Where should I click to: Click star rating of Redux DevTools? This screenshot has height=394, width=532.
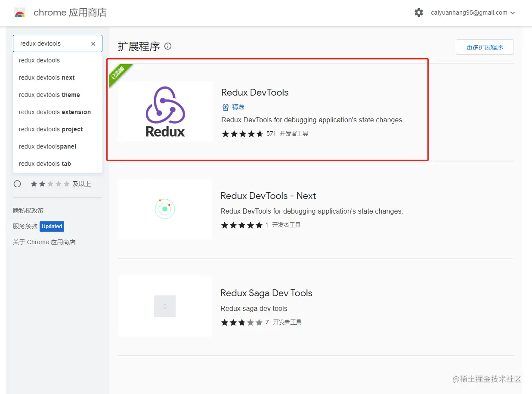pos(243,134)
